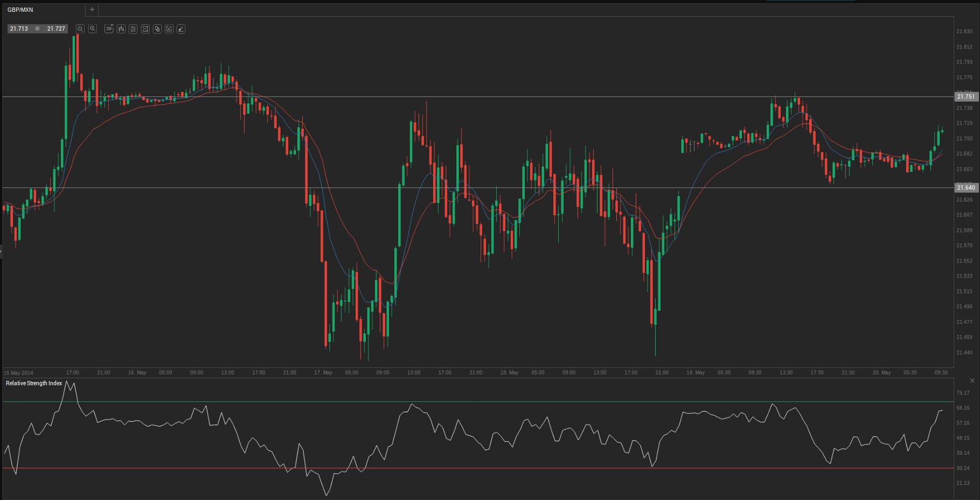
Task: Open chart settings sliders icon
Action: [x=133, y=29]
